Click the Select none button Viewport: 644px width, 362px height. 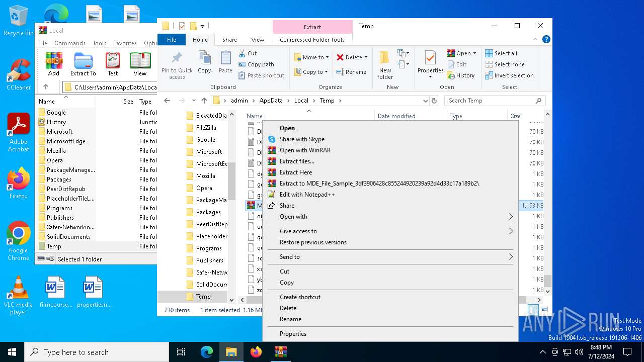505,64
